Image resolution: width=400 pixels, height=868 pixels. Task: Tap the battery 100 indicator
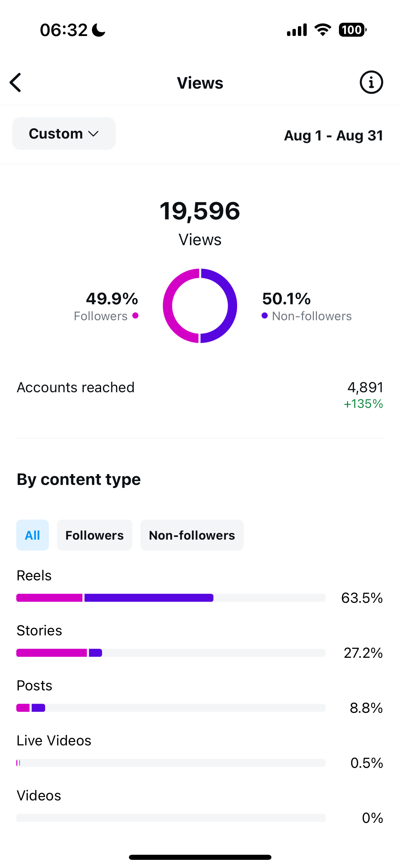[353, 30]
